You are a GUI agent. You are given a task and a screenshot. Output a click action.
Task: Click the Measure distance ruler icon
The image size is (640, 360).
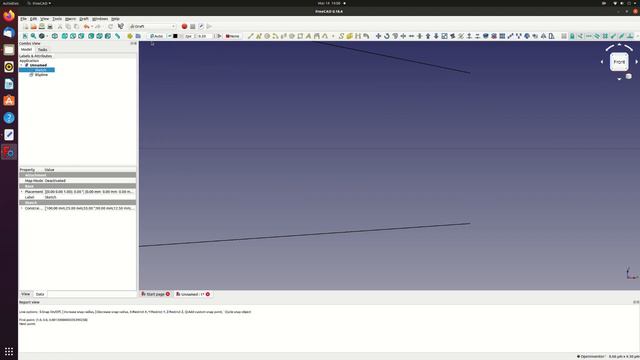(x=117, y=36)
